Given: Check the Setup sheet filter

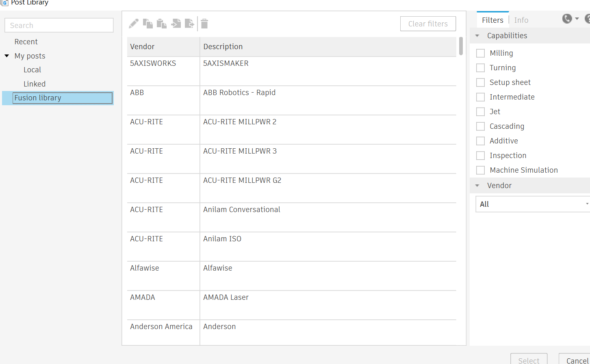Looking at the screenshot, I should [480, 82].
